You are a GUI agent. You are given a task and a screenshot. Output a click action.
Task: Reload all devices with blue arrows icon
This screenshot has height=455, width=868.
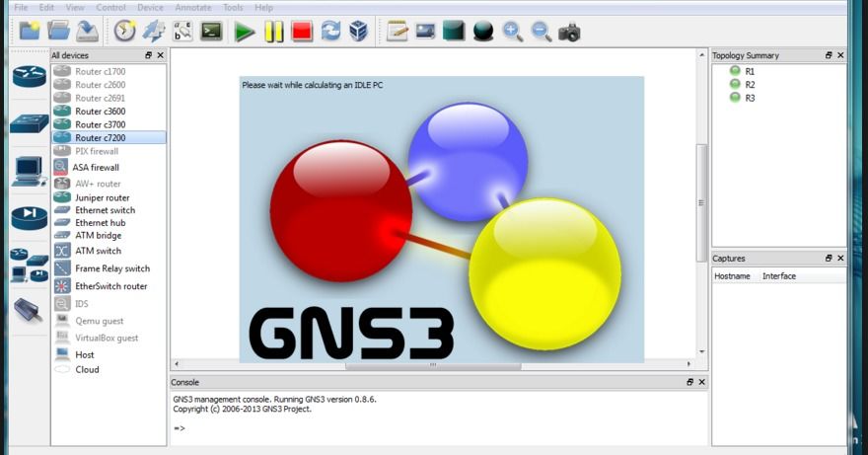pos(330,32)
